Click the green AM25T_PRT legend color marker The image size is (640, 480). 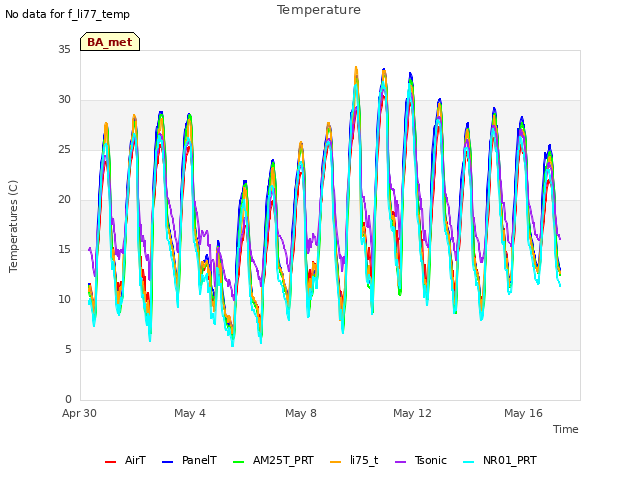(238, 462)
